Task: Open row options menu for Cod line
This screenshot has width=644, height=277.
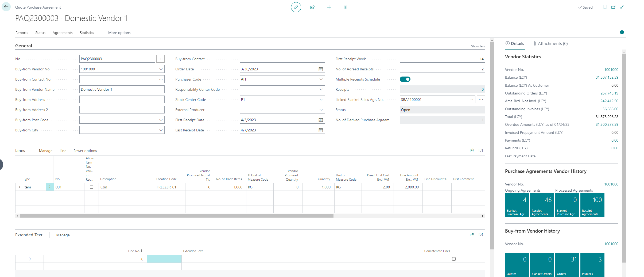Action: 50,187
